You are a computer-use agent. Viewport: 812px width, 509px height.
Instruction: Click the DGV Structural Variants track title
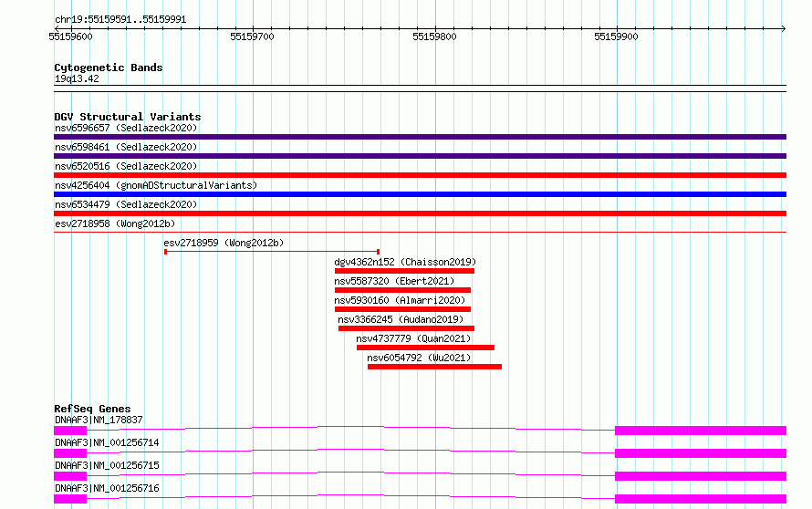(127, 117)
